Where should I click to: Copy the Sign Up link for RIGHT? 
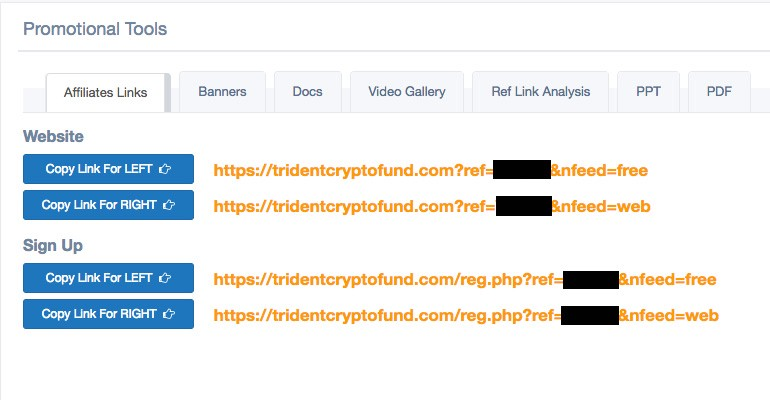109,314
